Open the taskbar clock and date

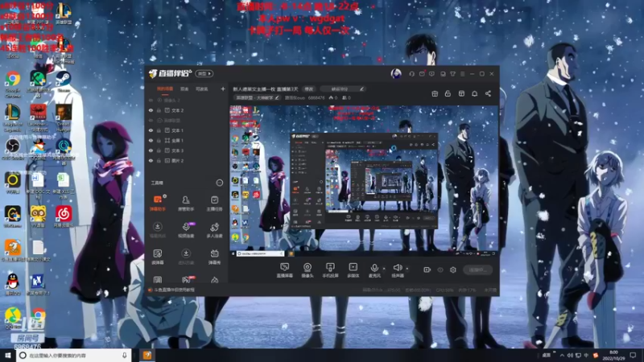tap(613, 356)
